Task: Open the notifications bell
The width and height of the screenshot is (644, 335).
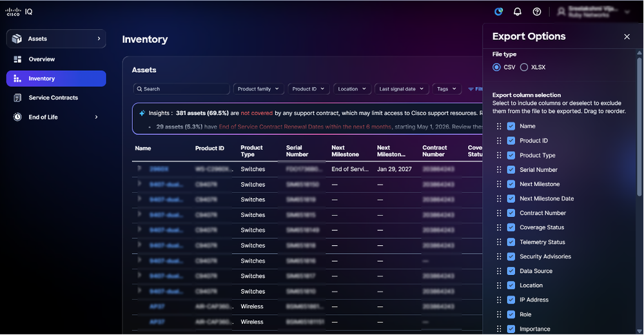Action: tap(518, 12)
